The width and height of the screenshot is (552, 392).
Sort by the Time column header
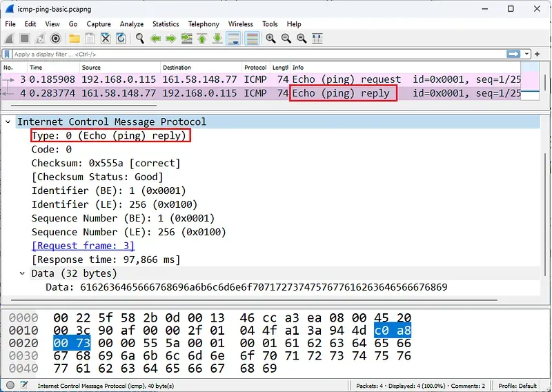[53, 67]
